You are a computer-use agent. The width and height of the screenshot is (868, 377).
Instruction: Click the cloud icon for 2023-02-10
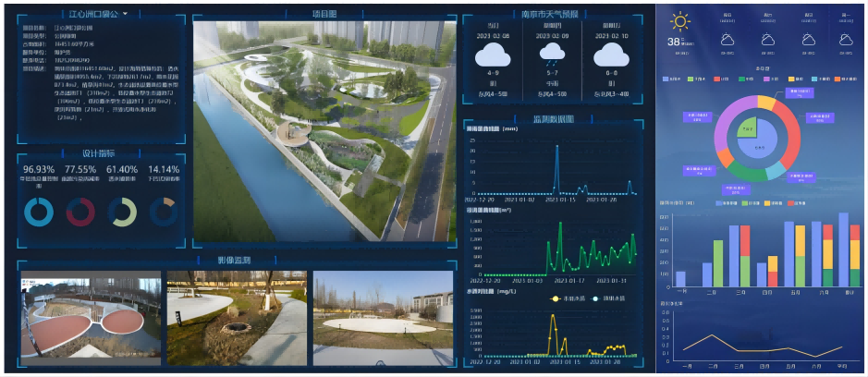pos(611,55)
